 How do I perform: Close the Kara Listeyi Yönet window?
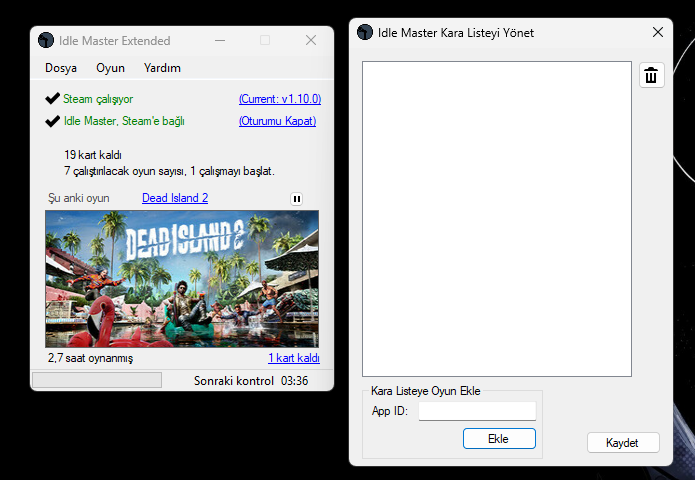click(x=658, y=32)
